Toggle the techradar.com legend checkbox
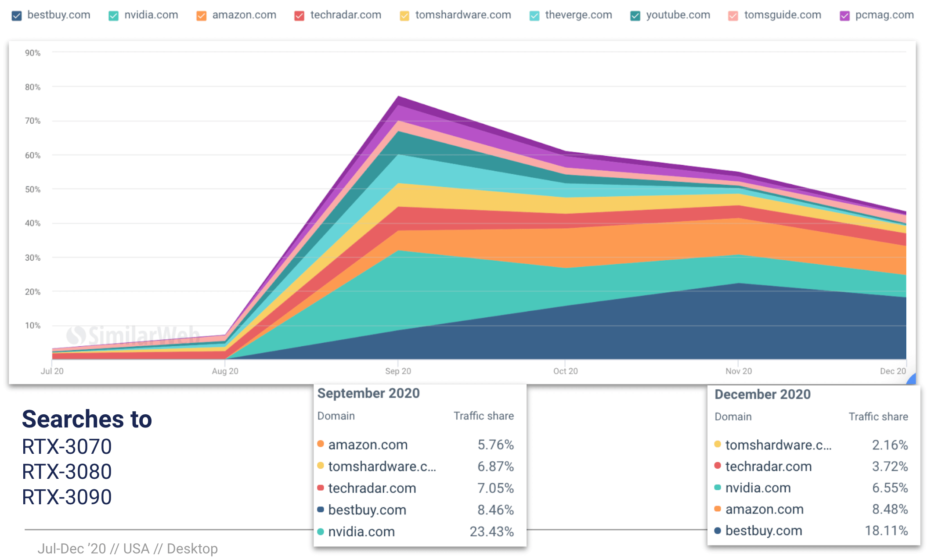The width and height of the screenshot is (931, 560). point(299,16)
